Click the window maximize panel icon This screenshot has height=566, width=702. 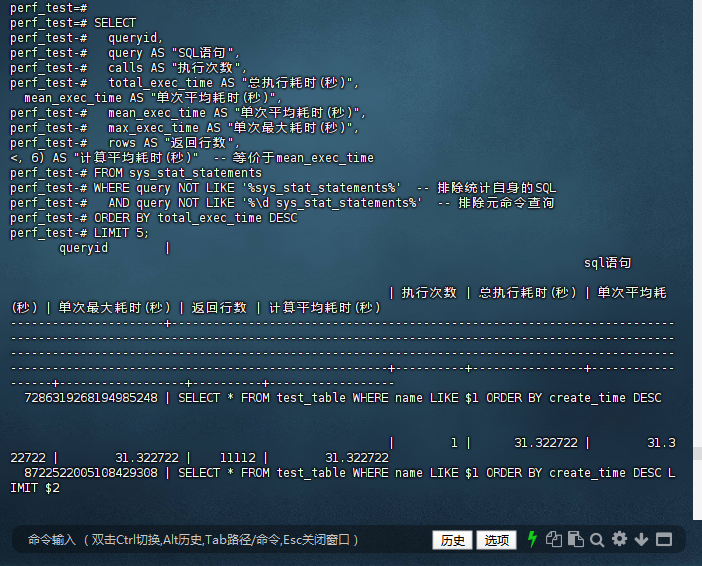point(664,540)
